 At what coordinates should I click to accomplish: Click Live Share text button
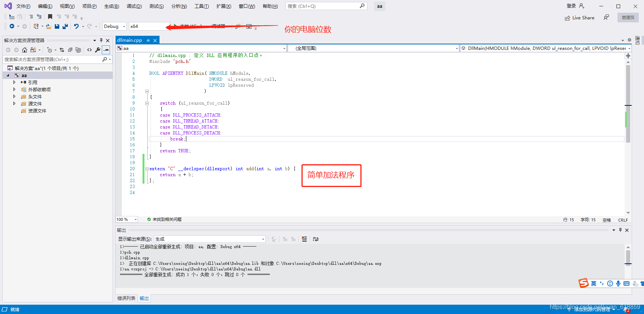point(583,18)
